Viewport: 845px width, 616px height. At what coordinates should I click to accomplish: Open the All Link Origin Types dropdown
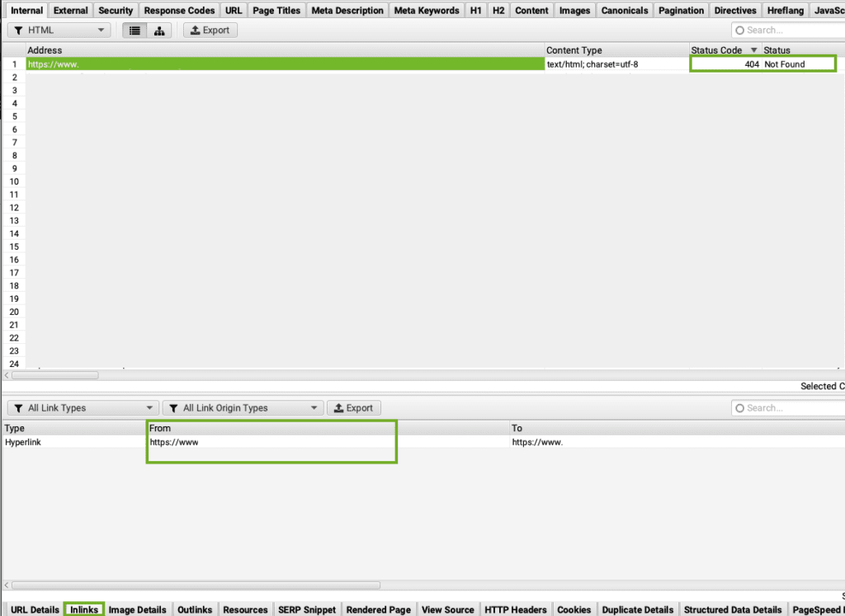pyautogui.click(x=243, y=408)
